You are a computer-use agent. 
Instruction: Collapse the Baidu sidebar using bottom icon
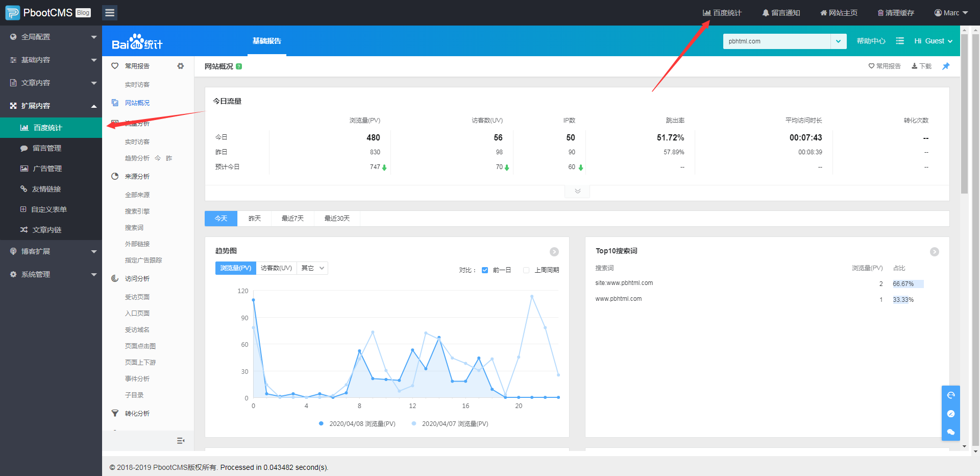[181, 441]
